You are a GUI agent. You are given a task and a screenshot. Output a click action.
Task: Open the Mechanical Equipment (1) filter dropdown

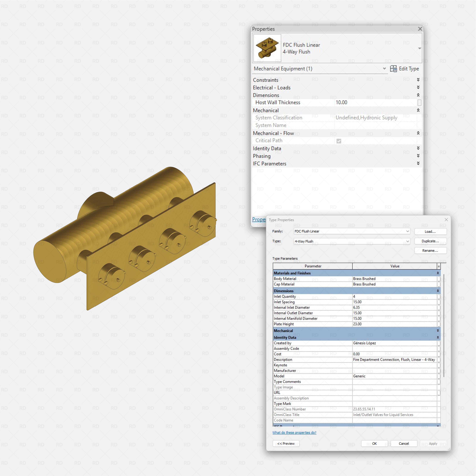click(x=384, y=68)
